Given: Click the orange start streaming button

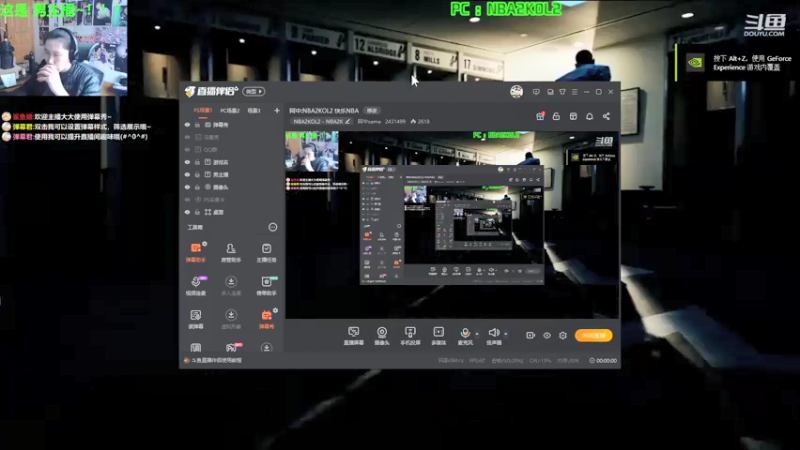Looking at the screenshot, I should (593, 335).
